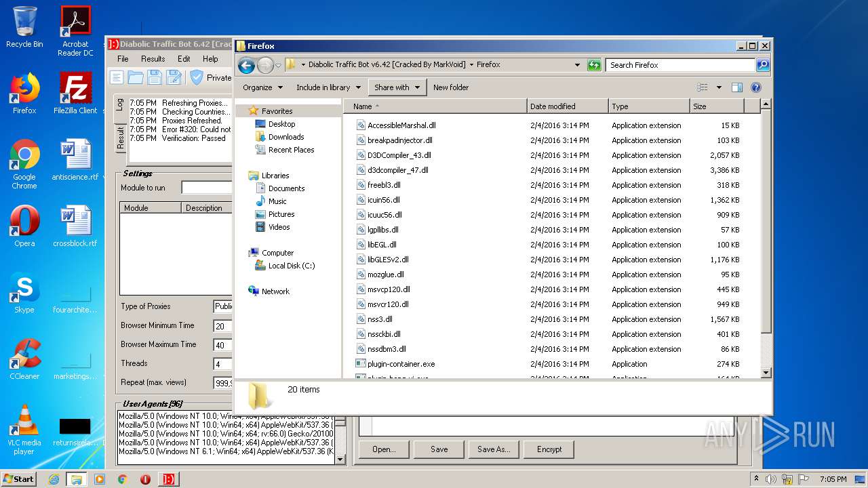This screenshot has height=488, width=868.
Task: Select the nss3.dll file
Action: pos(374,319)
